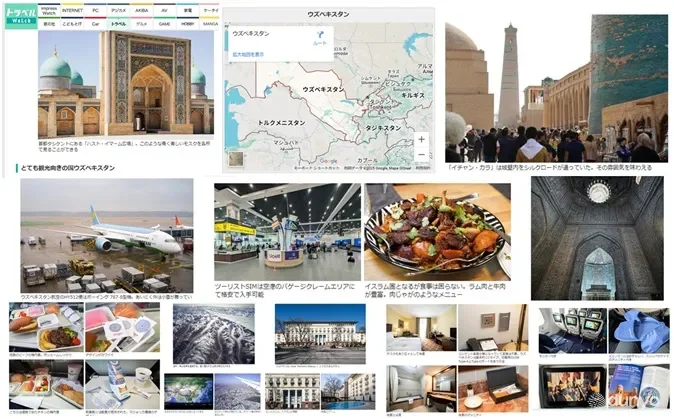Open the MANGA tab

click(210, 24)
